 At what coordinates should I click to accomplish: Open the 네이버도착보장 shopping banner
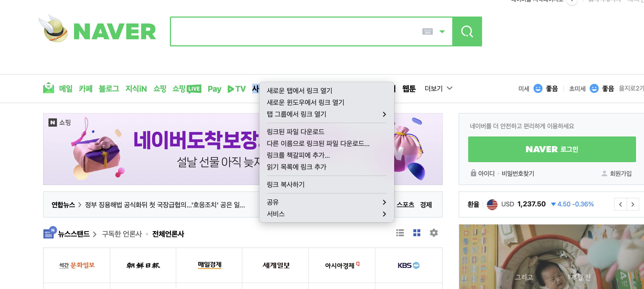[x=151, y=149]
